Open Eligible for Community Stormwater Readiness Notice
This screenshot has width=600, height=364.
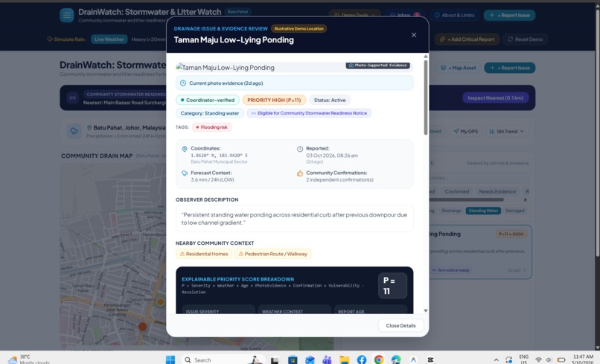tap(309, 113)
